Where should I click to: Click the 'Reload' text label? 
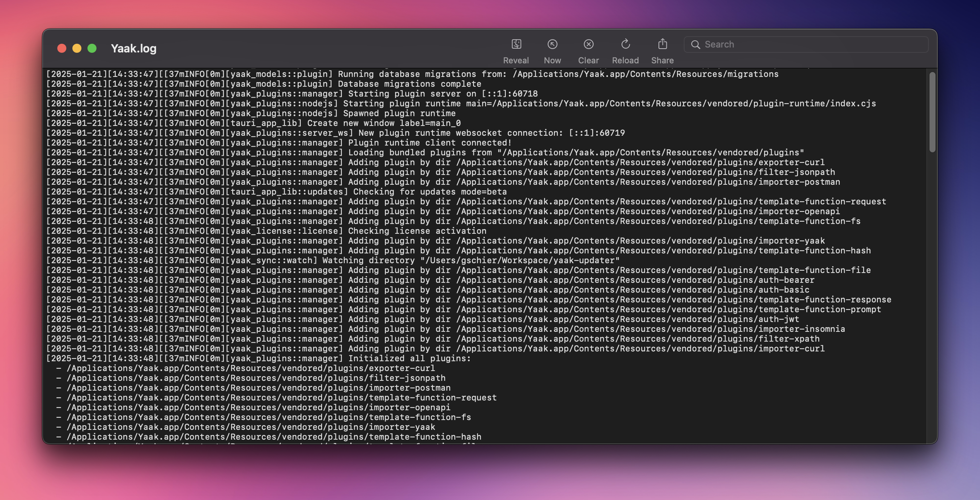625,60
